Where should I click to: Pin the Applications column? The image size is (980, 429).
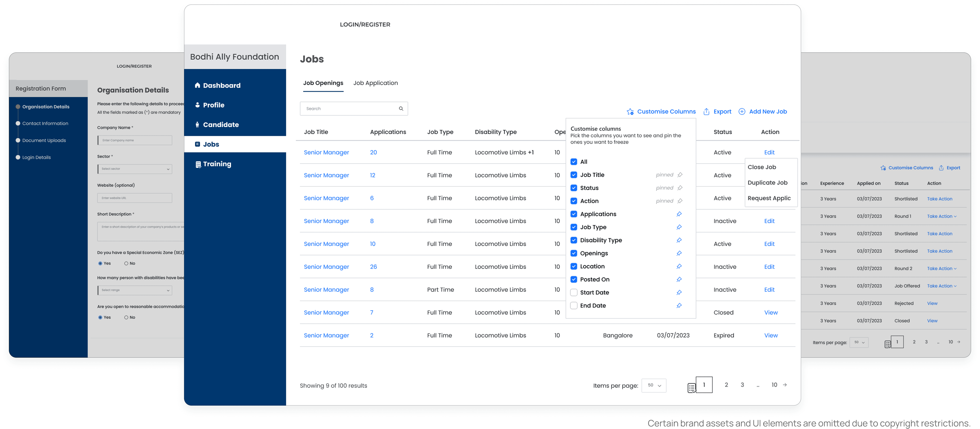pyautogui.click(x=679, y=214)
